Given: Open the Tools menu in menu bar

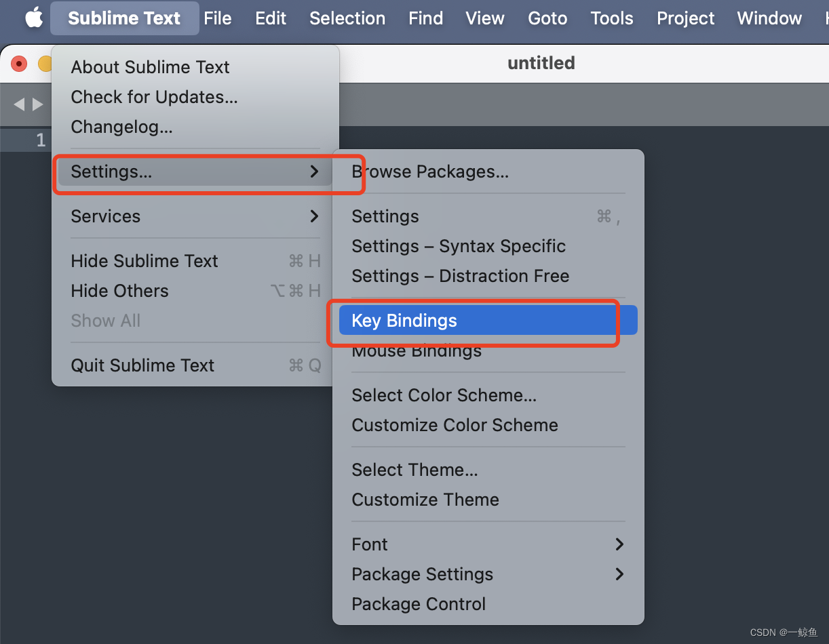Looking at the screenshot, I should click(612, 18).
